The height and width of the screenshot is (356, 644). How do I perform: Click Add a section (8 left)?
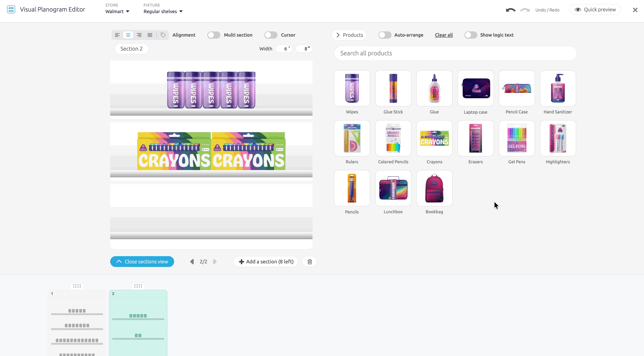pos(266,262)
